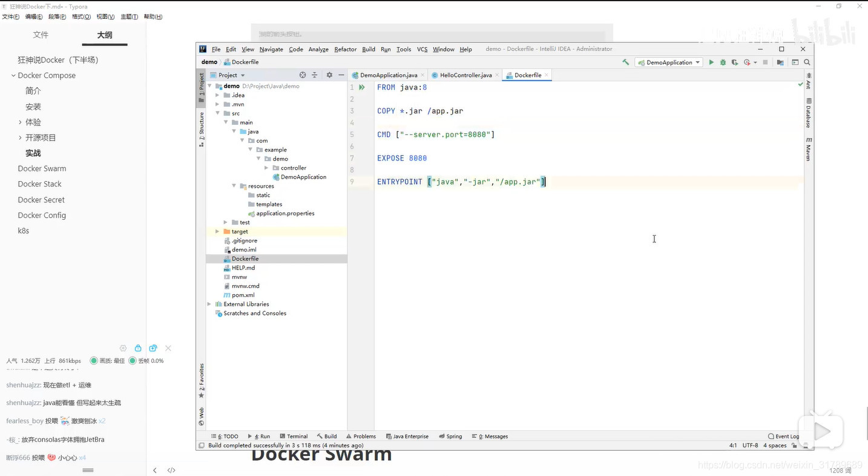Open the Terminal tool window
868x476 pixels.
(294, 436)
